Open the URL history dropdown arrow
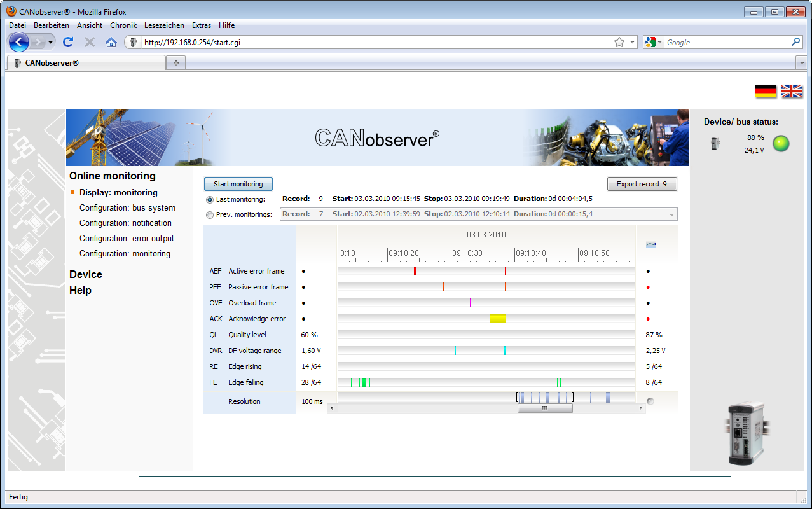 (633, 43)
